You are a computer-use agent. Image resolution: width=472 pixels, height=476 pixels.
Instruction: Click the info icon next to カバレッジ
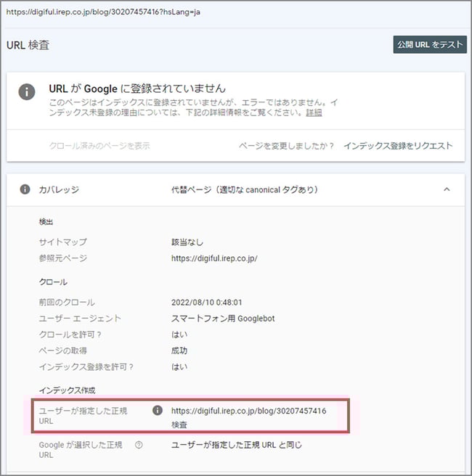click(25, 189)
